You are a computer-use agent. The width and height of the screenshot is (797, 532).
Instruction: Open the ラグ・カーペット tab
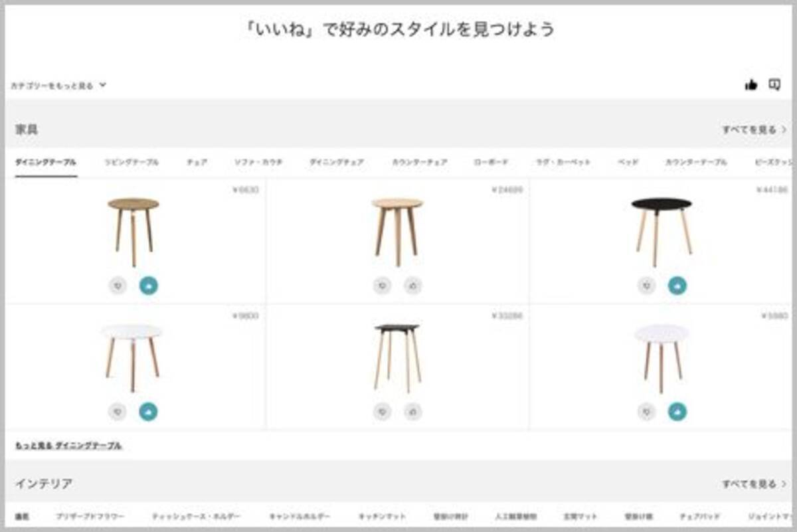pyautogui.click(x=563, y=162)
